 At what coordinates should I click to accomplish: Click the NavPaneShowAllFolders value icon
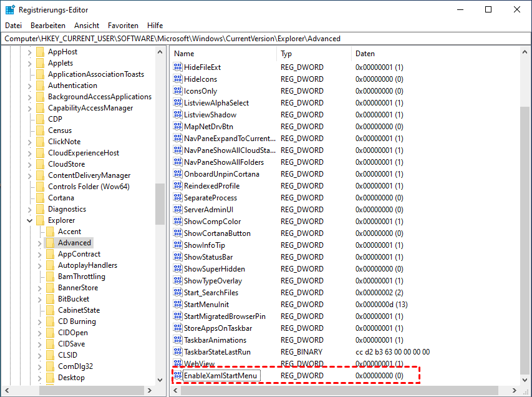[x=178, y=162]
